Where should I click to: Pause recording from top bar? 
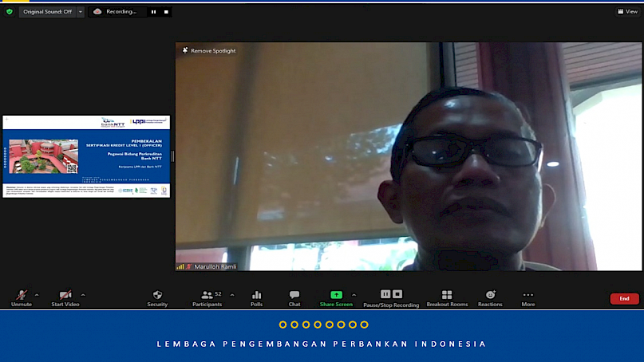point(153,12)
